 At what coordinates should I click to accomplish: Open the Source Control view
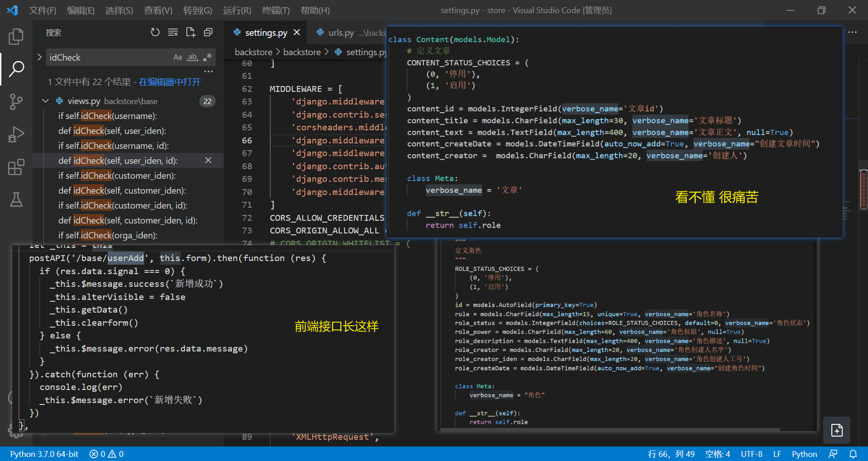coord(16,102)
